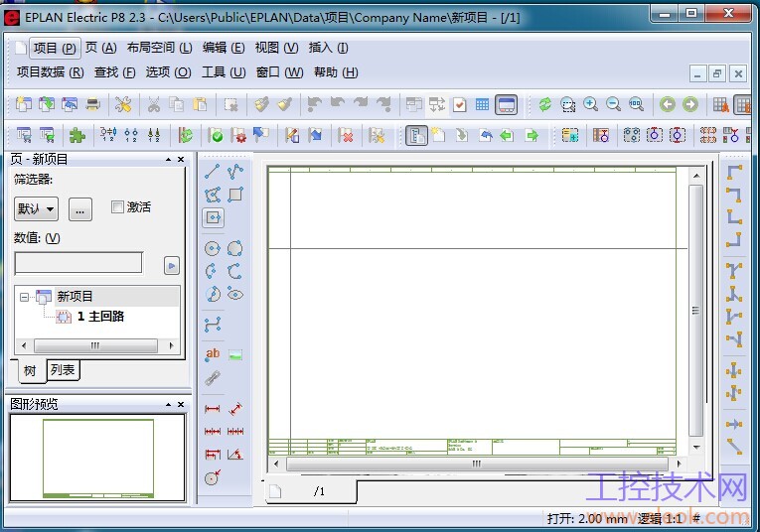The height and width of the screenshot is (532, 760).
Task: Open the 默认 filter dropdown
Action: 36,209
